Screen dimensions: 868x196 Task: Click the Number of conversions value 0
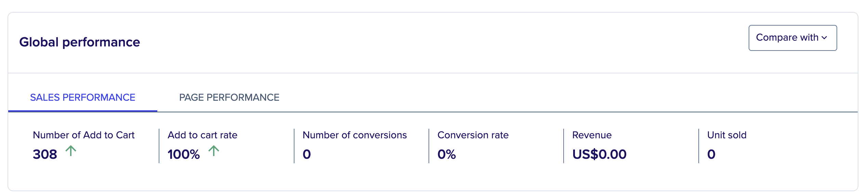307,154
